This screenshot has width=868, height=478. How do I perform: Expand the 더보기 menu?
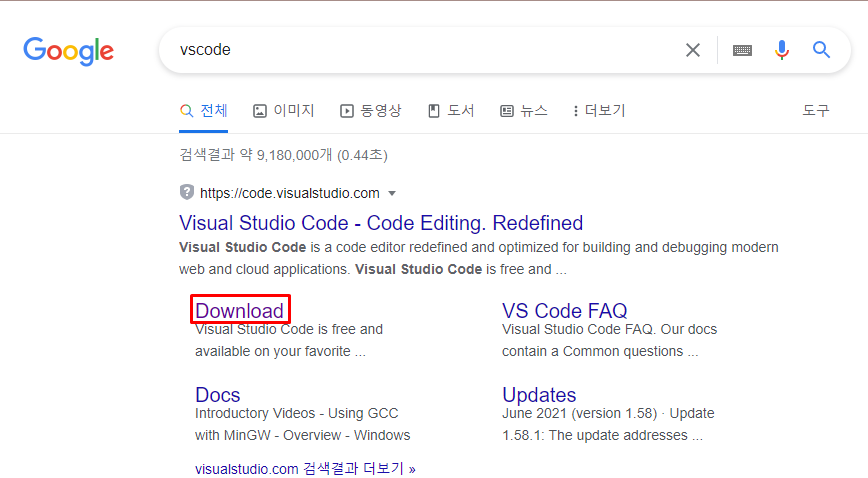[x=600, y=111]
